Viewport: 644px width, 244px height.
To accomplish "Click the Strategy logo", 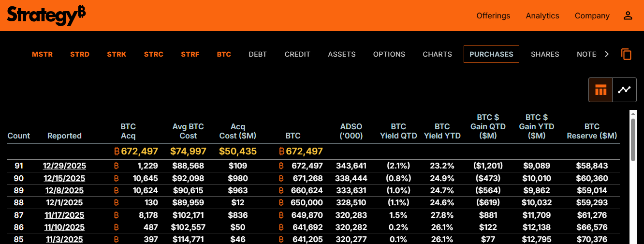I will [46, 15].
